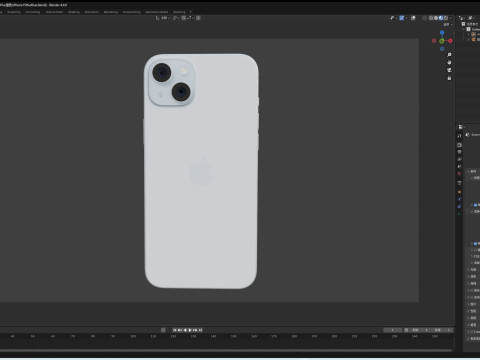The height and width of the screenshot is (360, 480).
Task: Switch to wireframe viewport shading
Action: (431, 18)
